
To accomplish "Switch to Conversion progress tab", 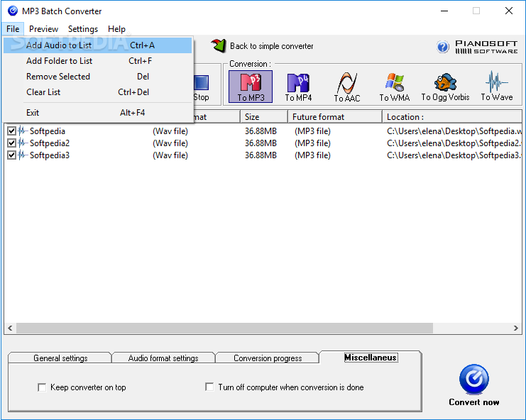I will coord(268,358).
